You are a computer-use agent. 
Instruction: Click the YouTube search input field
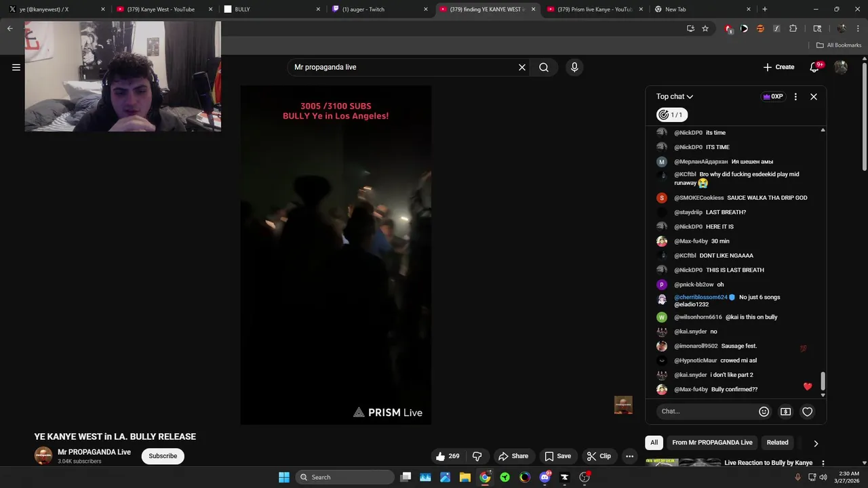pos(403,67)
